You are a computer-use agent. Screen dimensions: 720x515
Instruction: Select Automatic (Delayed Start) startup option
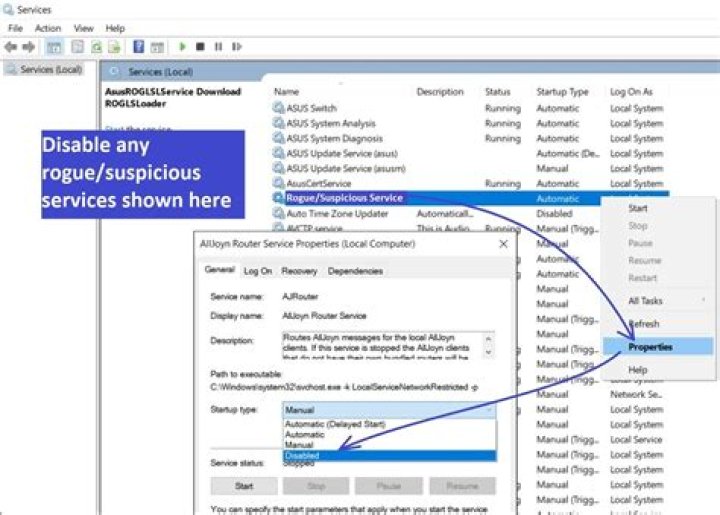tap(389, 424)
